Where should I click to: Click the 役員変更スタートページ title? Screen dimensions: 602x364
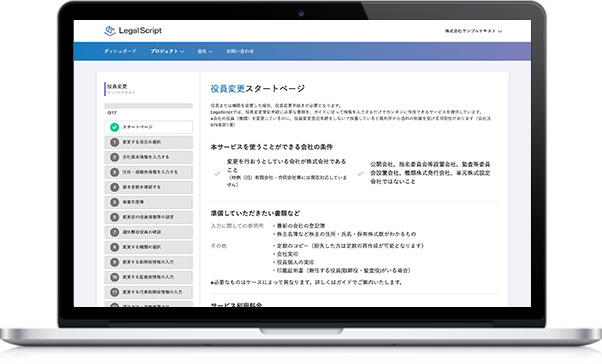point(258,89)
